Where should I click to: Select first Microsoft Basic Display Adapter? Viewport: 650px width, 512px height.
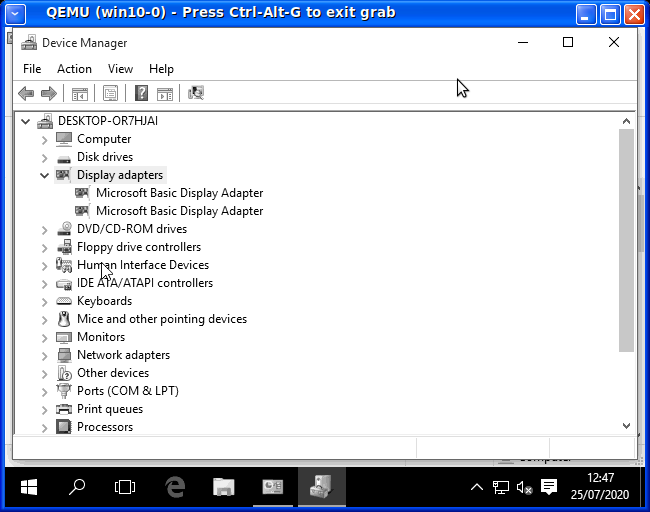(x=179, y=193)
